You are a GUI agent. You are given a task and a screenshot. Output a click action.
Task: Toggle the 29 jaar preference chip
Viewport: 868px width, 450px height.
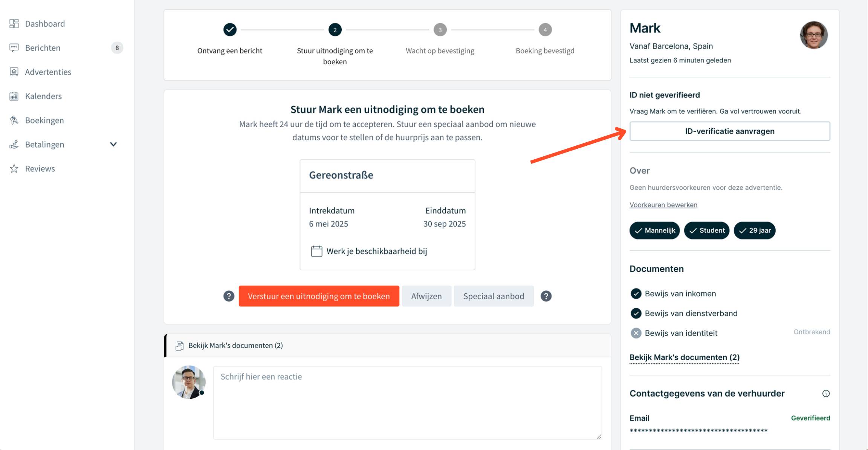(754, 230)
